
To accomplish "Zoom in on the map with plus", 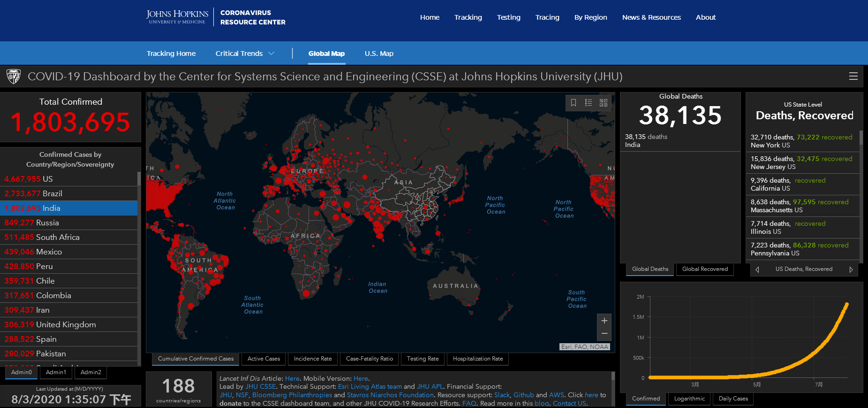I will click(x=604, y=321).
